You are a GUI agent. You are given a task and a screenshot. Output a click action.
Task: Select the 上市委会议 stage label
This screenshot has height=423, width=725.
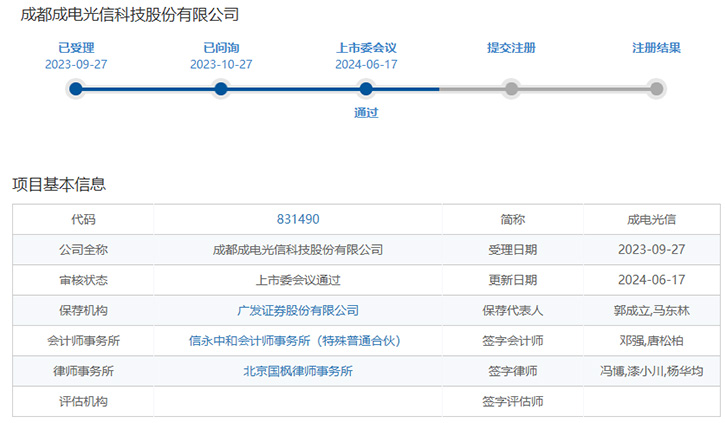coord(366,48)
